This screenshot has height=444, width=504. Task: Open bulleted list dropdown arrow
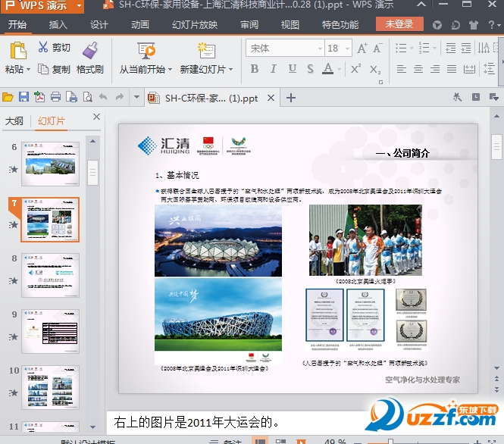coord(412,48)
